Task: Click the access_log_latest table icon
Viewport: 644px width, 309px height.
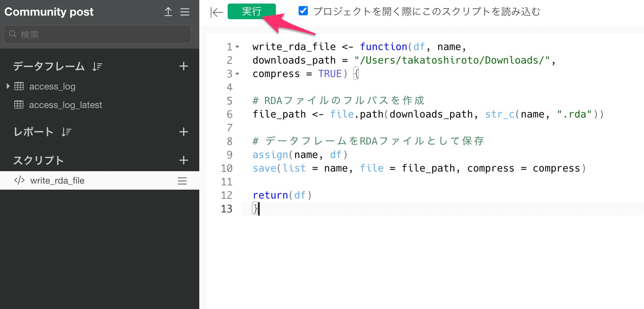Action: click(x=19, y=104)
